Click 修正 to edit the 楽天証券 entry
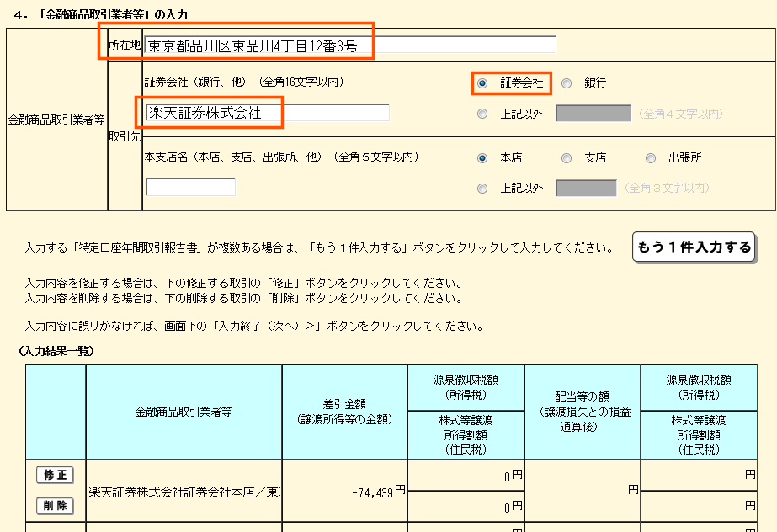The width and height of the screenshot is (777, 532). pyautogui.click(x=55, y=475)
